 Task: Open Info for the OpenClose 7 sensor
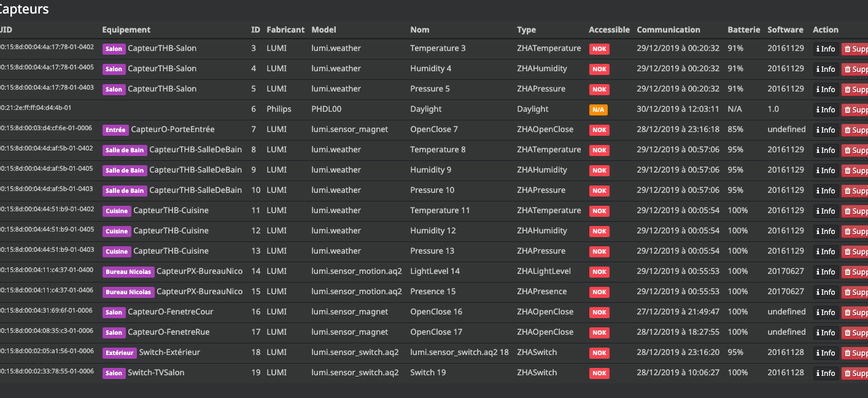(x=826, y=130)
